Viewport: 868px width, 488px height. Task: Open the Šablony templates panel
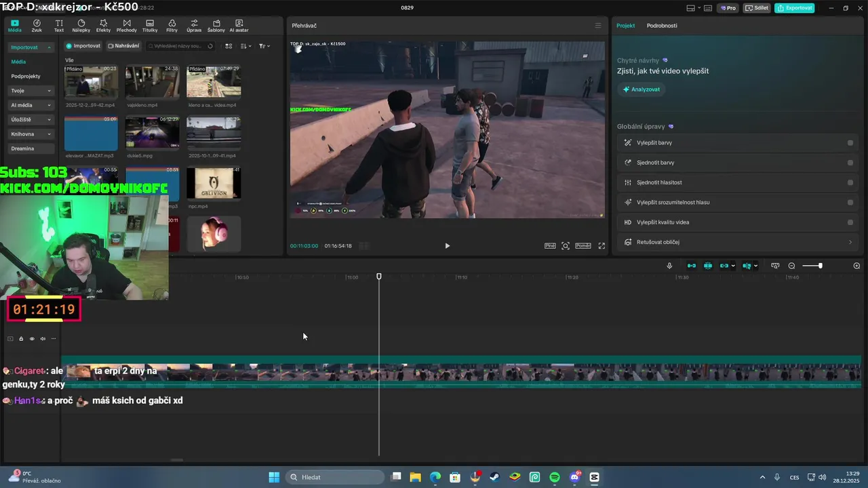click(x=216, y=26)
